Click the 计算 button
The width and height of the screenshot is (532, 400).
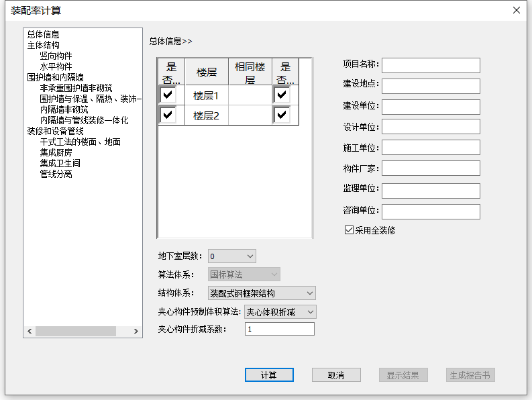[x=269, y=375]
